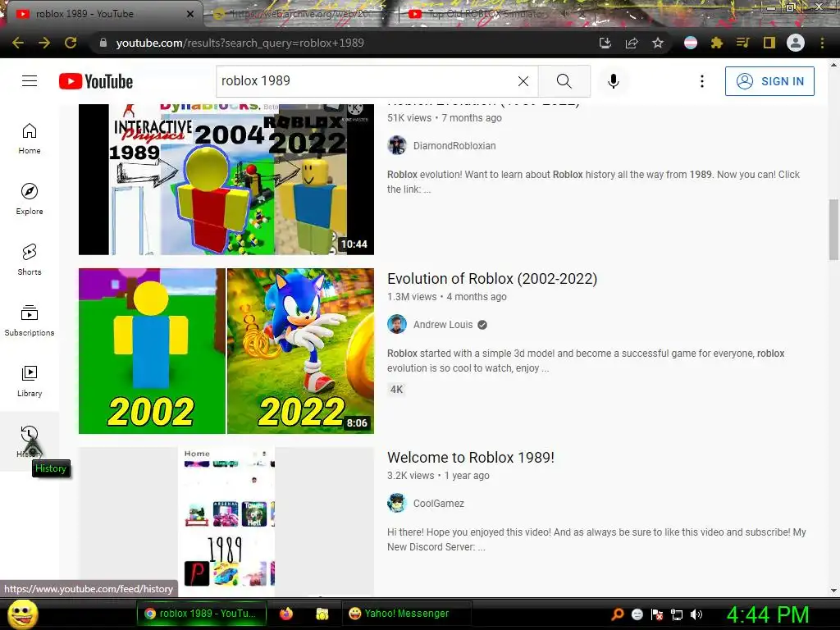Visit Andrew Louis channel name

tap(442, 325)
